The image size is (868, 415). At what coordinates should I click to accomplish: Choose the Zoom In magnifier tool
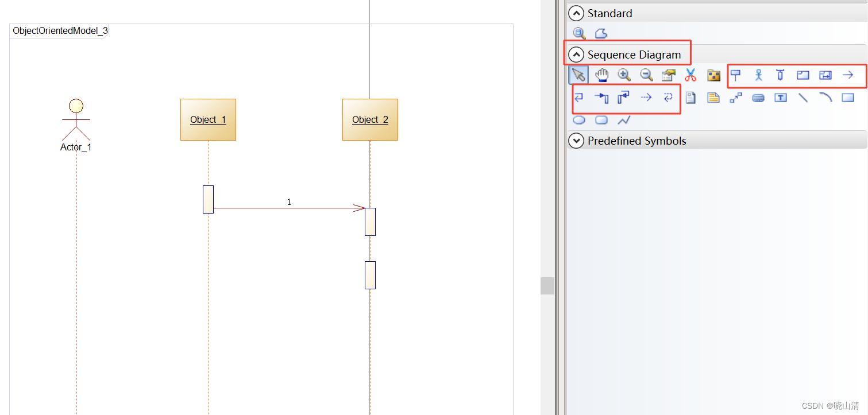tap(624, 75)
